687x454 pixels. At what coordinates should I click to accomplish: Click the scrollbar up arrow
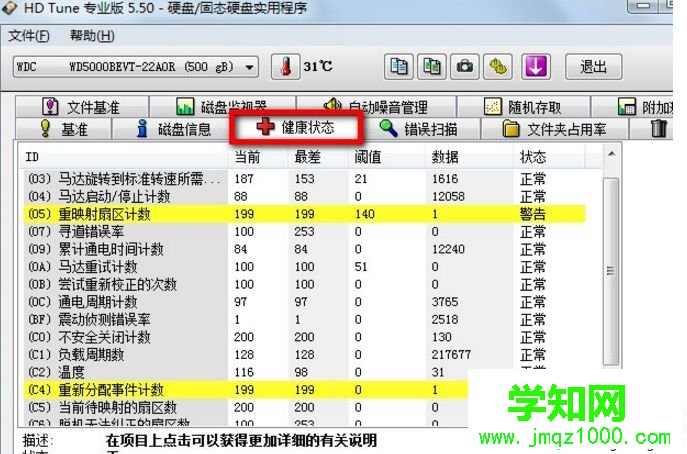pyautogui.click(x=611, y=154)
